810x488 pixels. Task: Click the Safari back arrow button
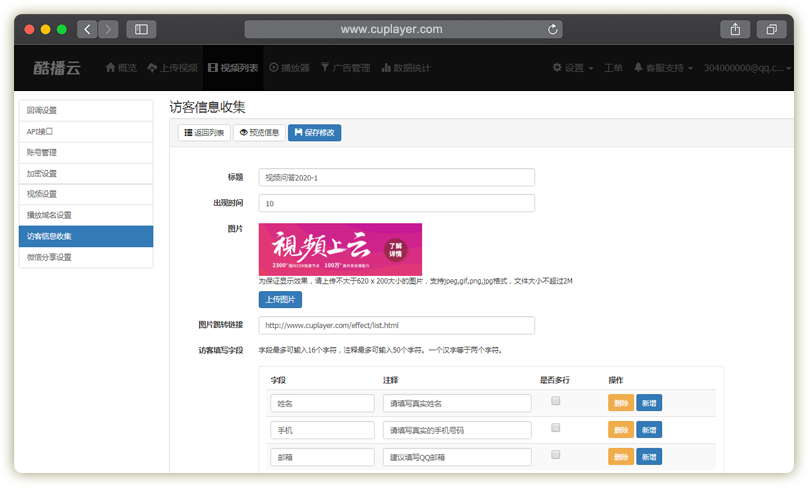87,30
